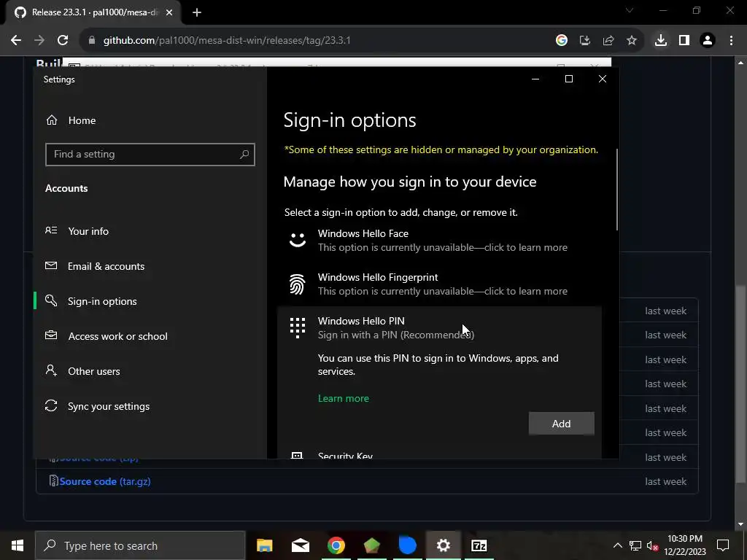Open Access work or school
The height and width of the screenshot is (560, 747).
tap(117, 336)
